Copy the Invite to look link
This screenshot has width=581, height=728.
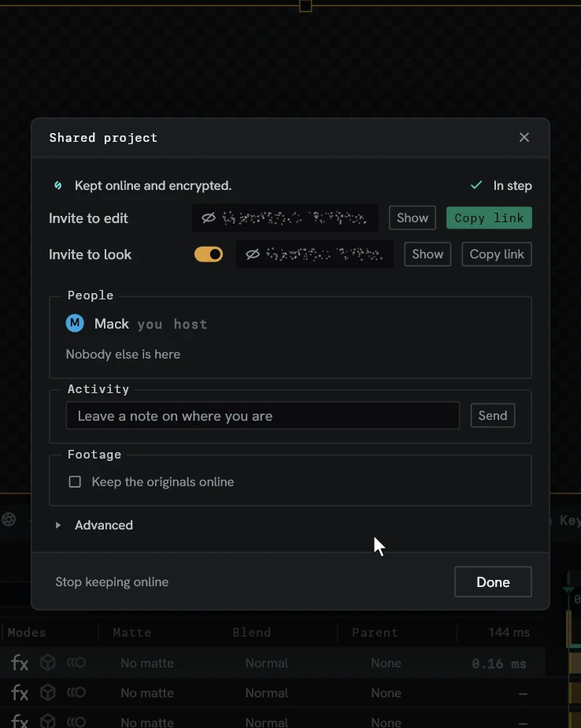[497, 254]
